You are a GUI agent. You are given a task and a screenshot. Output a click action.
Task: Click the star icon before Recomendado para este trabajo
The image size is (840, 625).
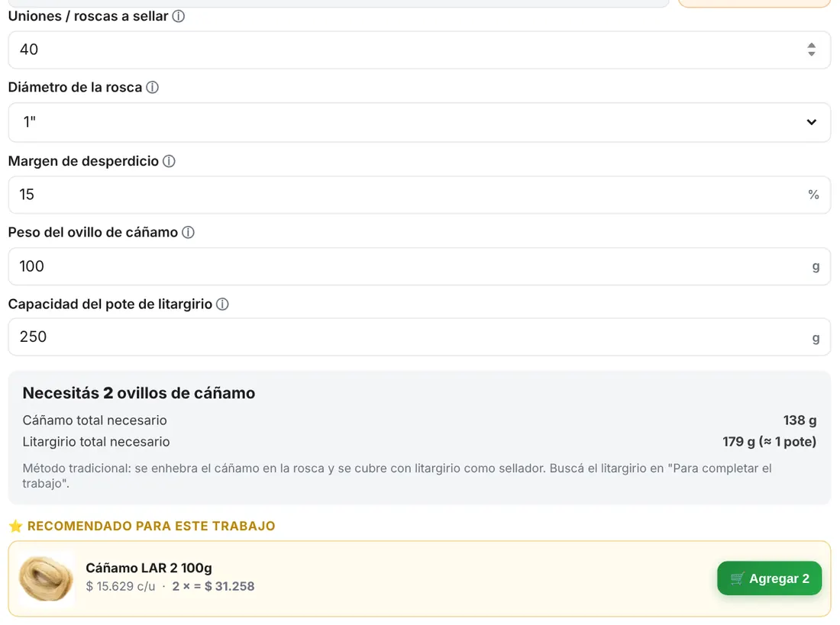[15, 526]
